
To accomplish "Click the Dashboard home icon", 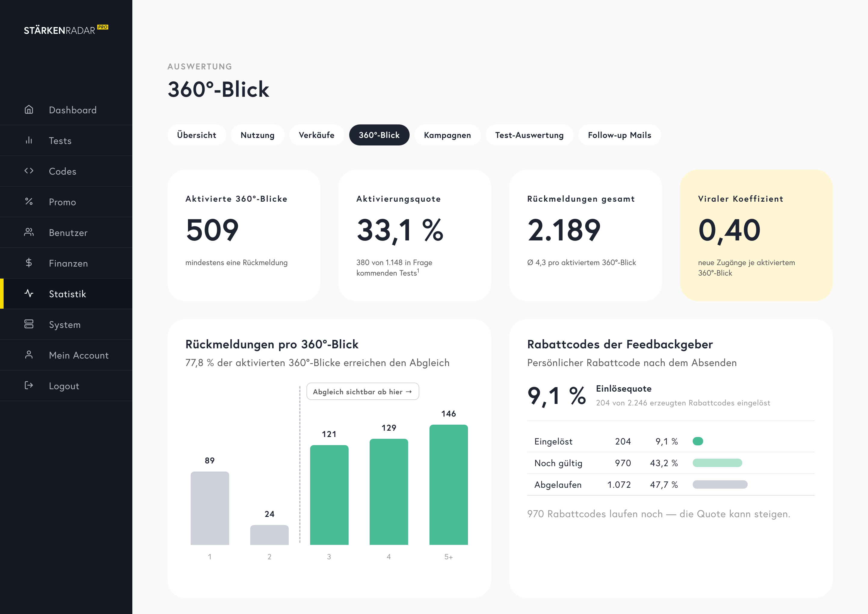I will [x=29, y=110].
